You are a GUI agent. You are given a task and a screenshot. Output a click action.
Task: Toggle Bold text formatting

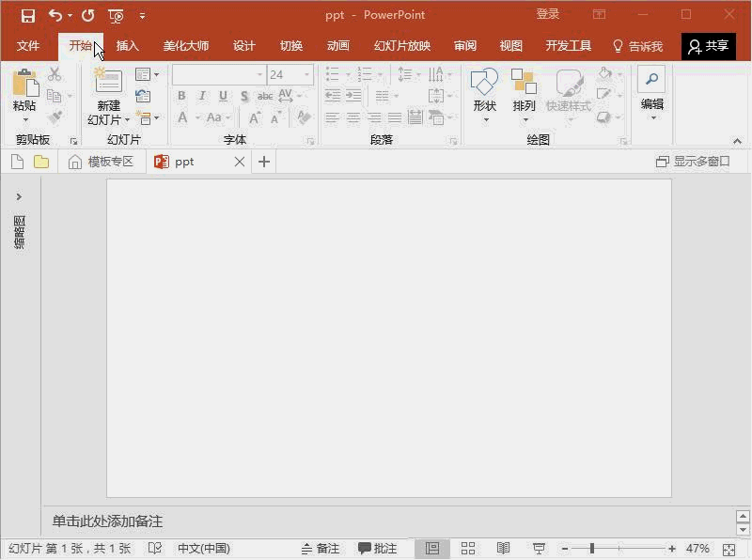pyautogui.click(x=181, y=96)
